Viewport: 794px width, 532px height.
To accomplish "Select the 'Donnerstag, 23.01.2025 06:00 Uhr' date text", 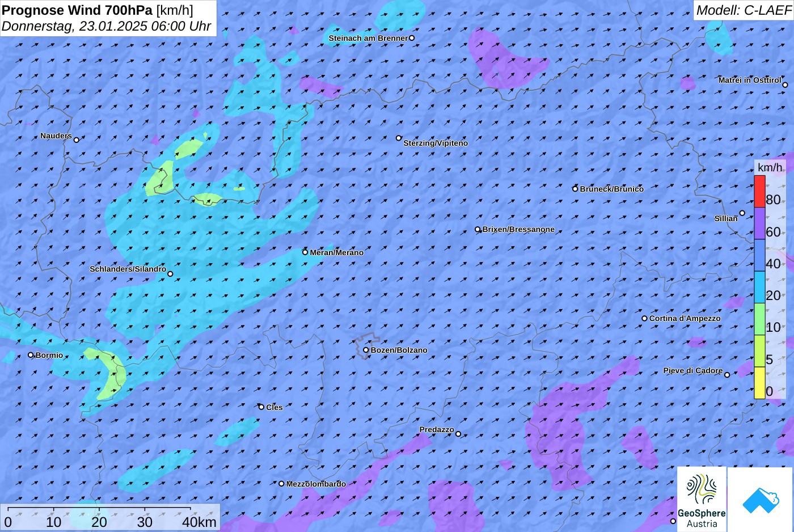I will click(106, 26).
